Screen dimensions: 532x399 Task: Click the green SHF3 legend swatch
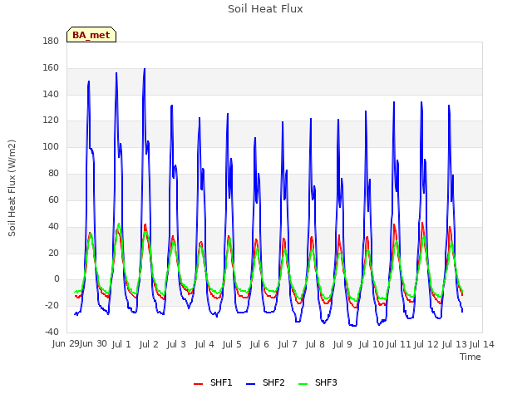[x=303, y=384]
